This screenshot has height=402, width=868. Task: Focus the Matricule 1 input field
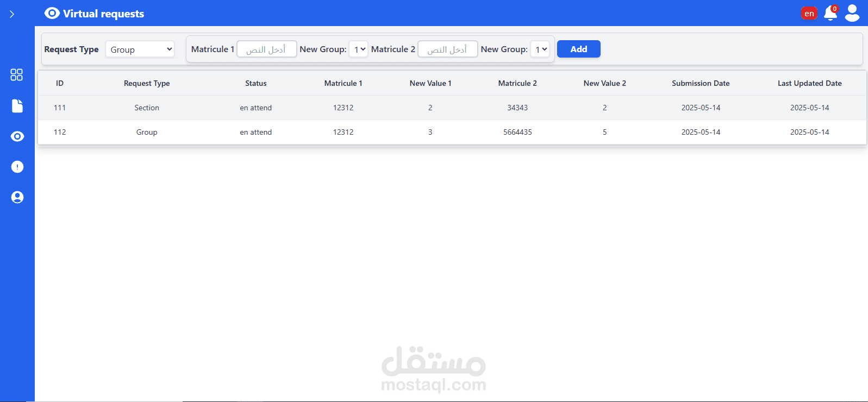pyautogui.click(x=267, y=49)
